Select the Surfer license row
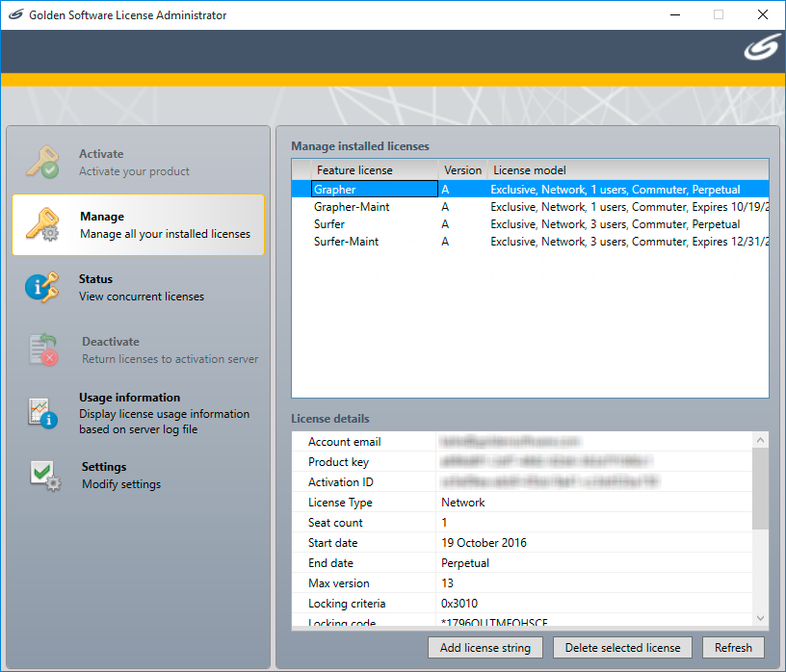The width and height of the screenshot is (786, 672). (x=530, y=224)
